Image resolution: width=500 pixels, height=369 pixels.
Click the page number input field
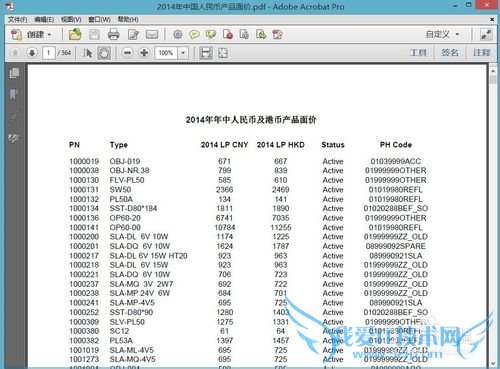pos(49,53)
